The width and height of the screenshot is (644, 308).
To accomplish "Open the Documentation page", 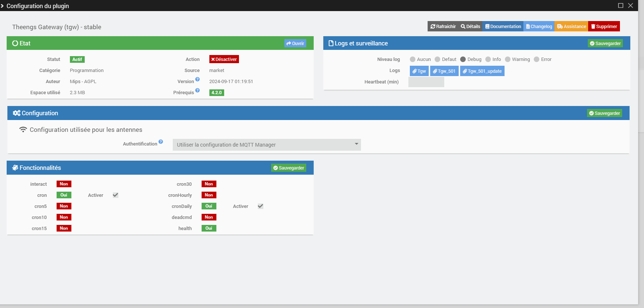I will 503,27.
